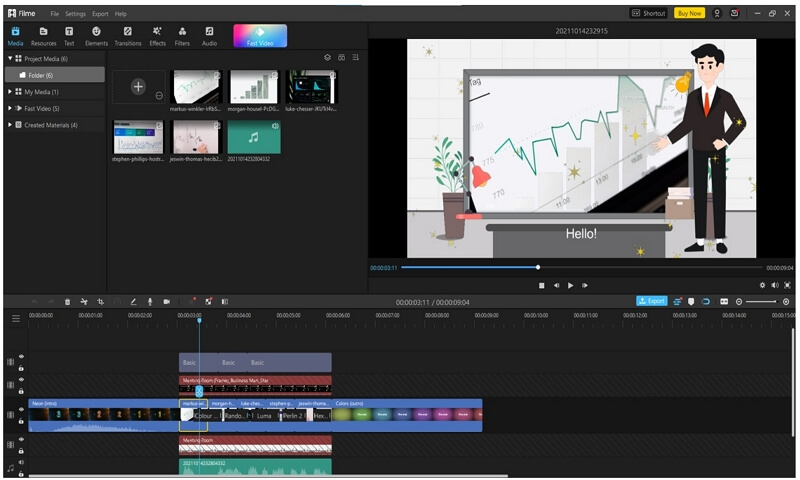The width and height of the screenshot is (800, 480).
Task: Expand the My Media (1) tree item
Action: pos(10,92)
